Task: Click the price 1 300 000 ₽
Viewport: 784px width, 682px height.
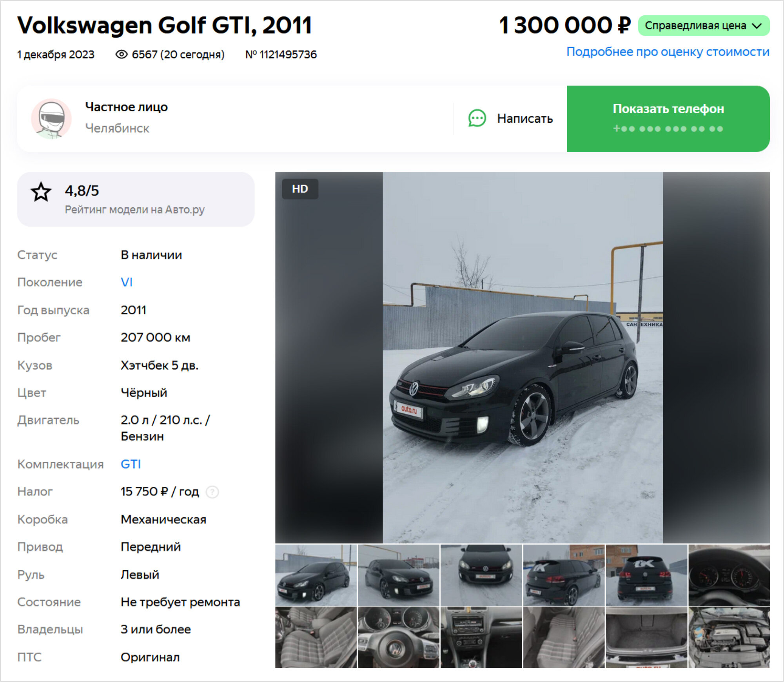Action: tap(565, 26)
